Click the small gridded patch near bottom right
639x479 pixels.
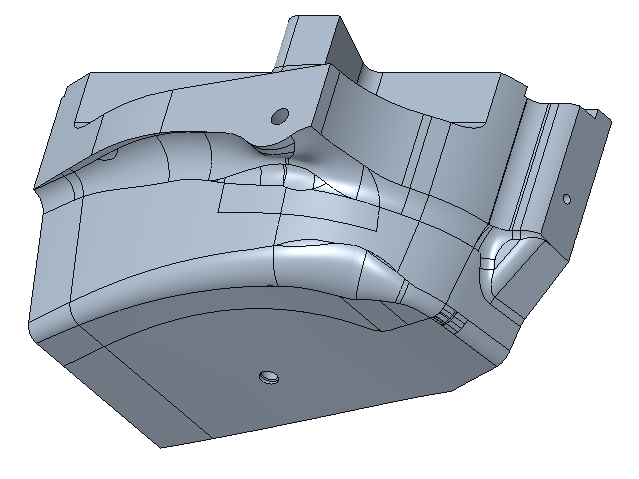[x=450, y=319]
